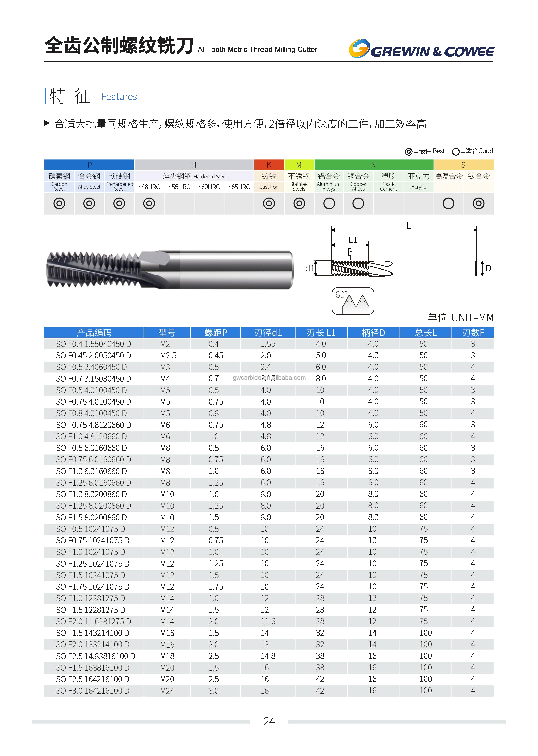Click the 14.8 cutting diameter value
Screen dimensions: 538x756
pos(268,656)
